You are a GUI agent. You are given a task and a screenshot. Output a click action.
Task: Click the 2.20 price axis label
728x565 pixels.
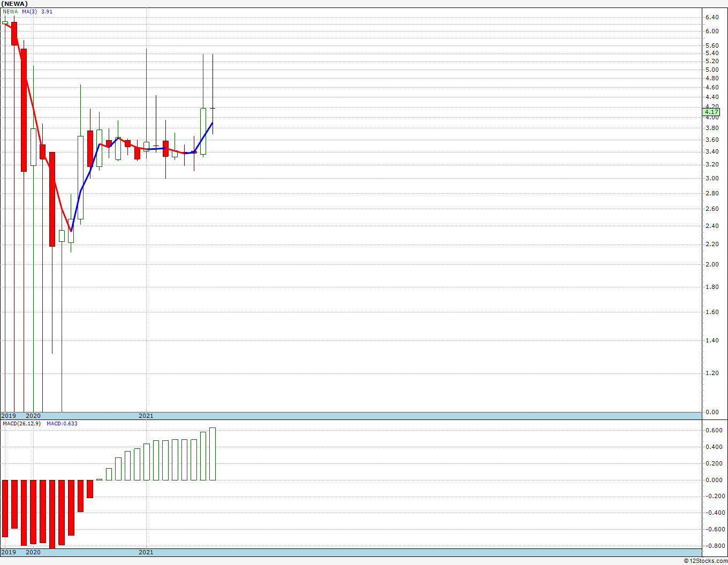tap(712, 245)
